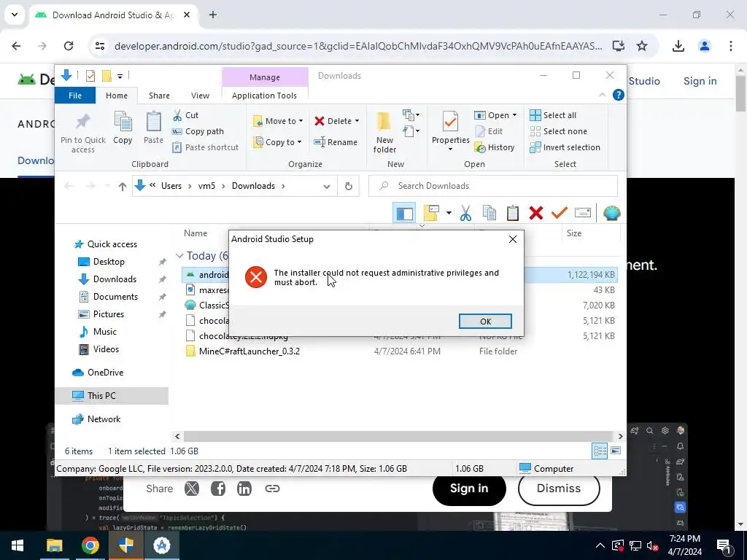Click Paste shortcut in the ribbon
The height and width of the screenshot is (560, 747).
click(205, 147)
